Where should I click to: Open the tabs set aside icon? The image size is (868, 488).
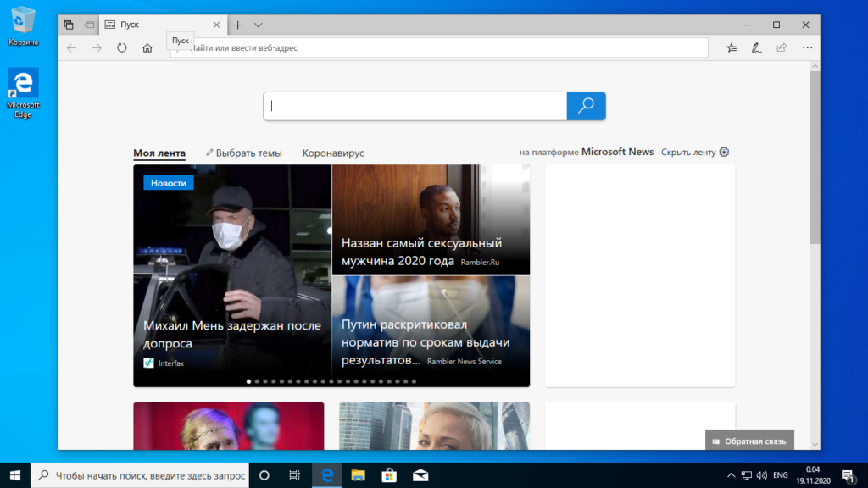coord(69,25)
